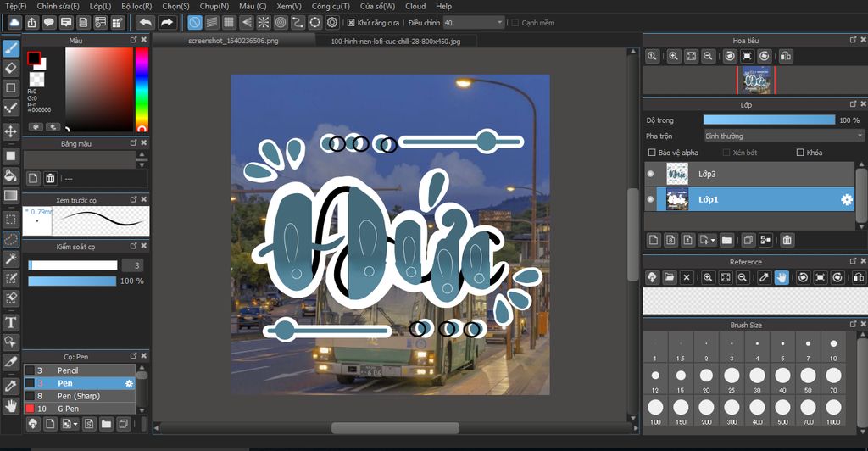Switch to the screenshot_1640236506.png tab

(233, 41)
